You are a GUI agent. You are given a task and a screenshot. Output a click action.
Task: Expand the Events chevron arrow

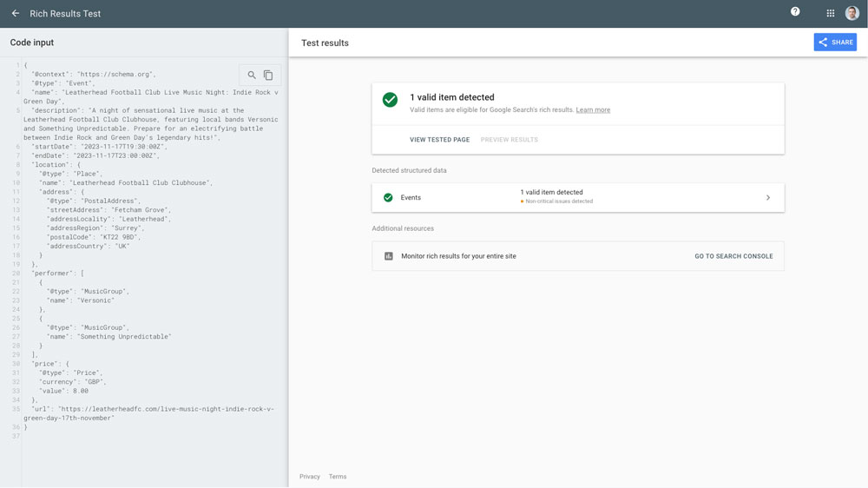(768, 198)
